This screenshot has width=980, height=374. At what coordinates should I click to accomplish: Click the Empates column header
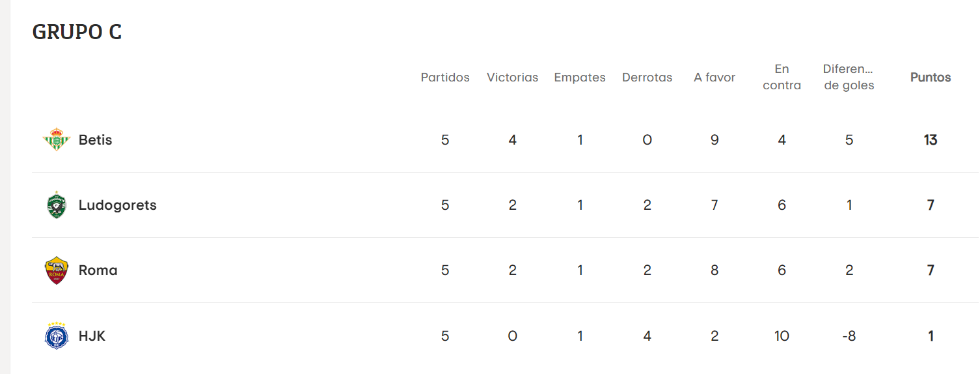click(580, 78)
